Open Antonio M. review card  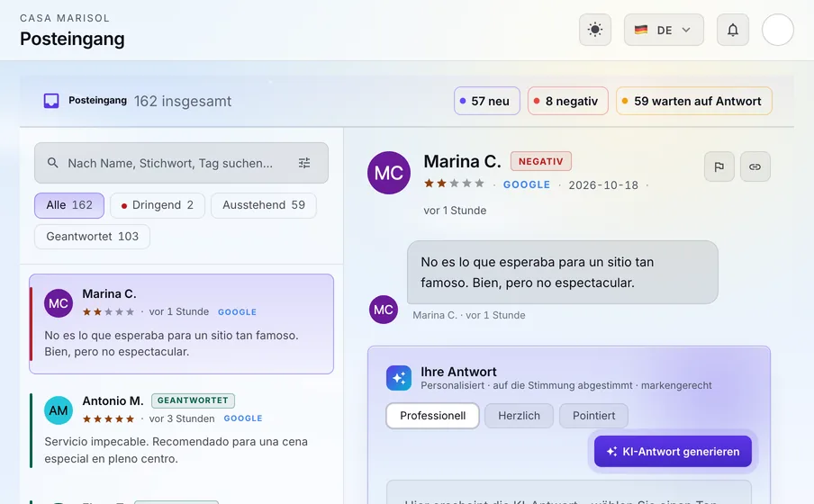point(181,429)
